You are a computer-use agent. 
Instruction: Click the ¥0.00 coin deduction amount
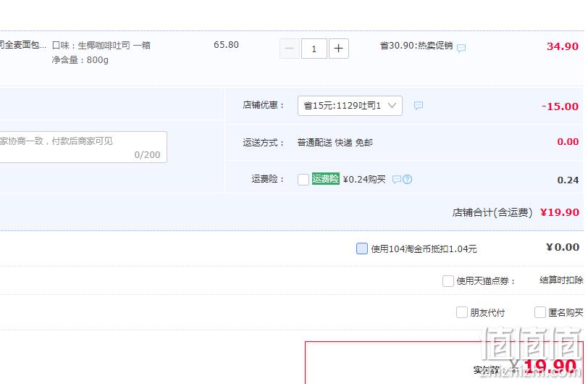point(563,247)
